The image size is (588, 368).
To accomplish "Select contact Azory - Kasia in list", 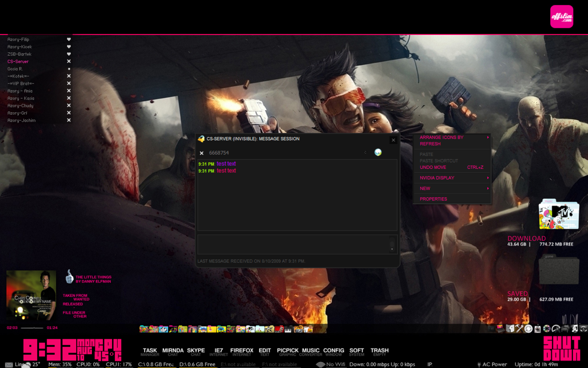I will click(x=21, y=98).
